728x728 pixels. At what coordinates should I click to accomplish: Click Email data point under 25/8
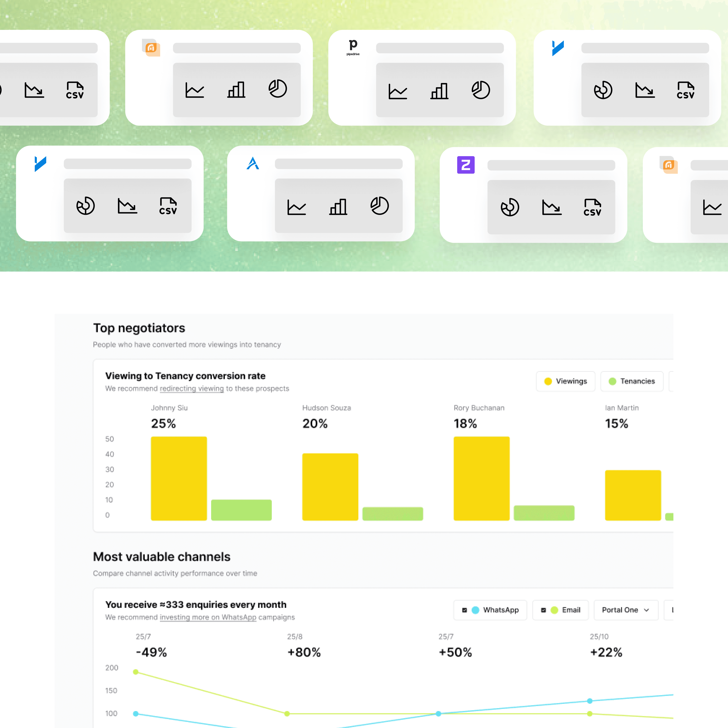(287, 714)
